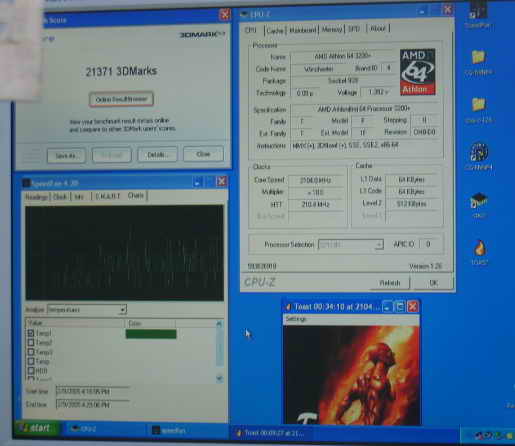
Task: Click the Toast burning man image
Action: 352,375
